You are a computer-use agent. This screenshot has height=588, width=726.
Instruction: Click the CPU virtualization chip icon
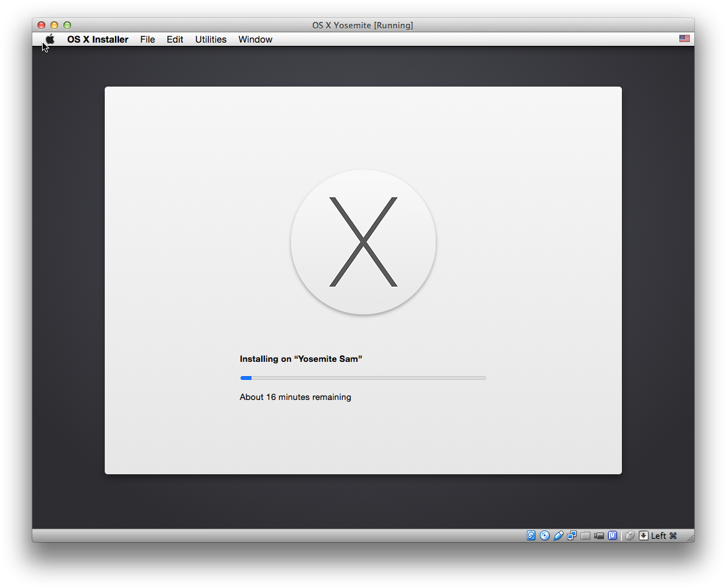click(613, 535)
